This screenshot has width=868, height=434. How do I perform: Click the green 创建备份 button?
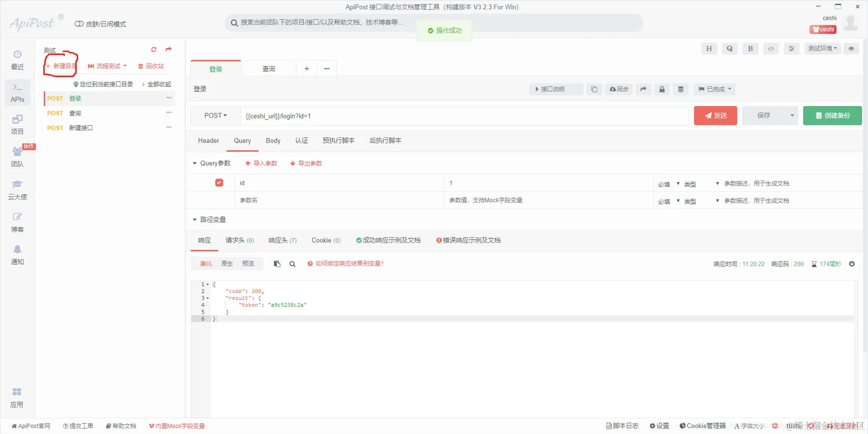832,116
